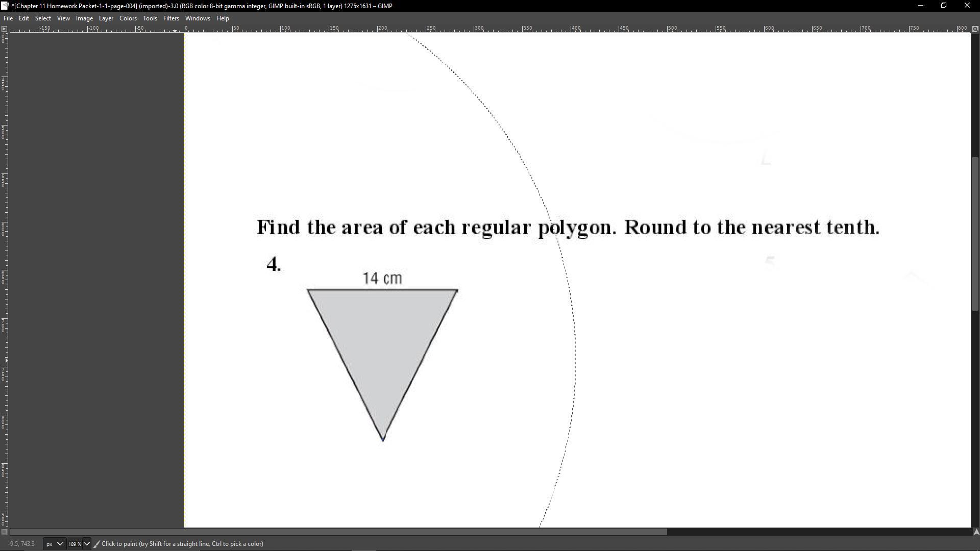Click the zoom-on-resize magnifier icon
This screenshot has width=980, height=551.
[975, 29]
